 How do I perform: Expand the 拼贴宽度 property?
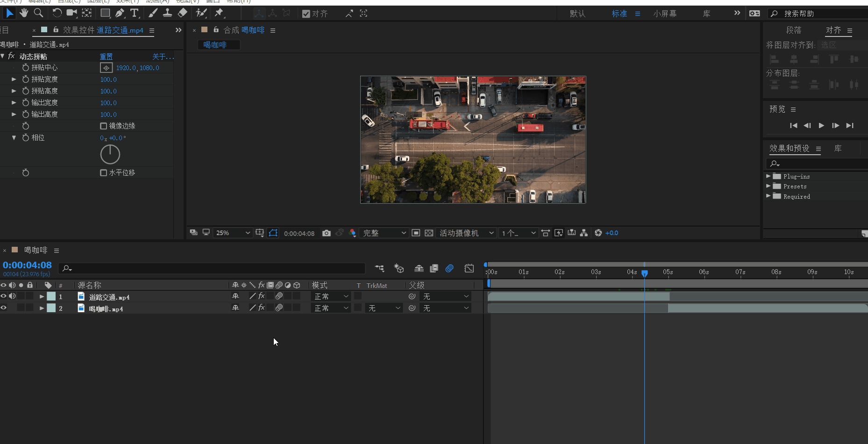pyautogui.click(x=14, y=79)
